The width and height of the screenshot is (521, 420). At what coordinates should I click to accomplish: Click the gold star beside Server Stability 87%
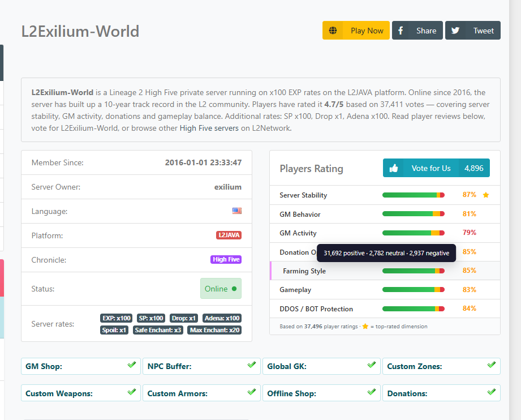[486, 195]
